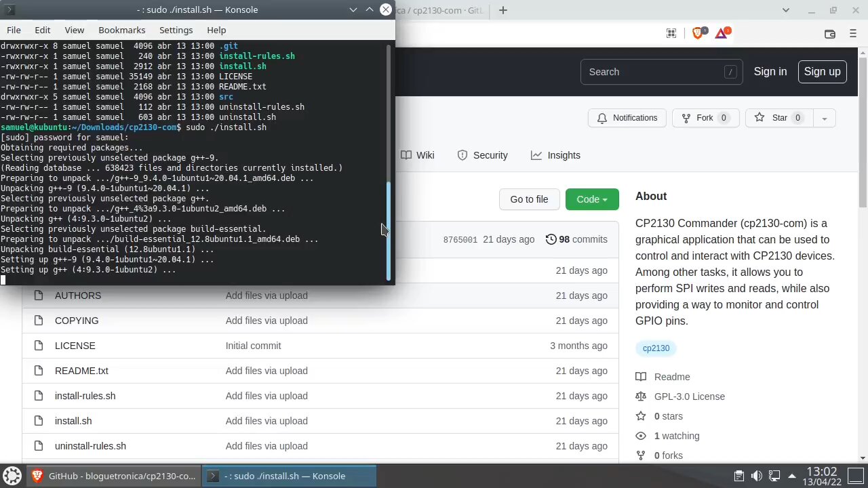
Task: Click the eye icon beside 1 watching
Action: tap(641, 436)
